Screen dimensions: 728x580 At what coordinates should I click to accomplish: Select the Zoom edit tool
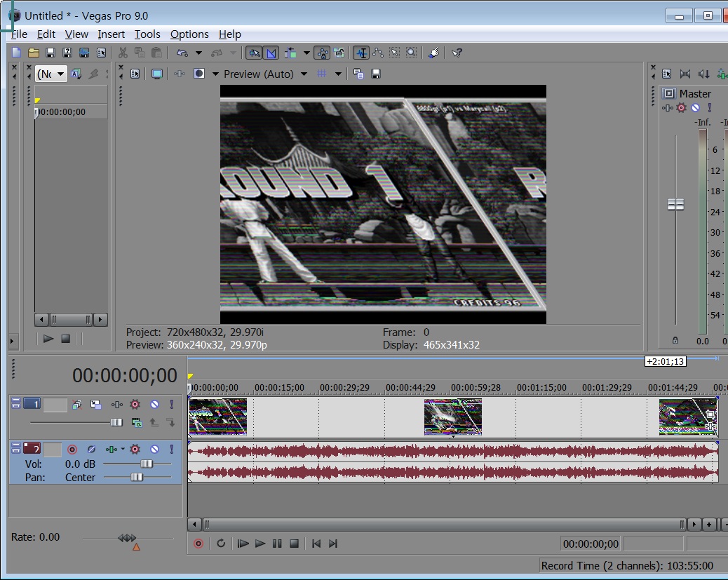pyautogui.click(x=412, y=53)
